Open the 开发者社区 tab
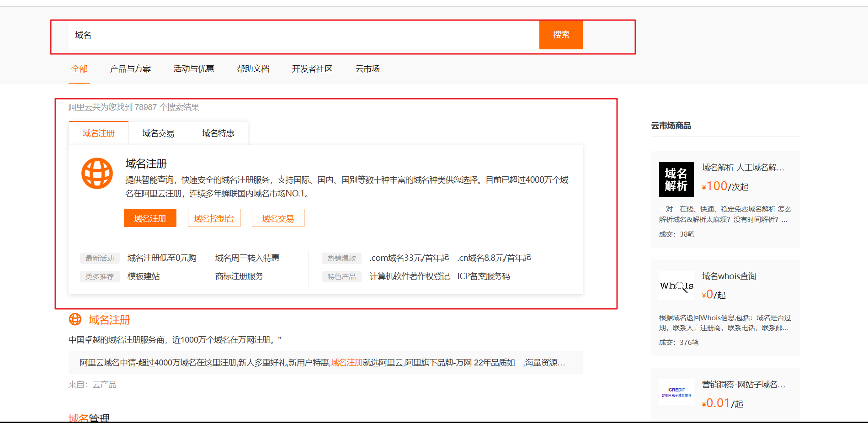Viewport: 868px width, 423px height. pos(312,69)
